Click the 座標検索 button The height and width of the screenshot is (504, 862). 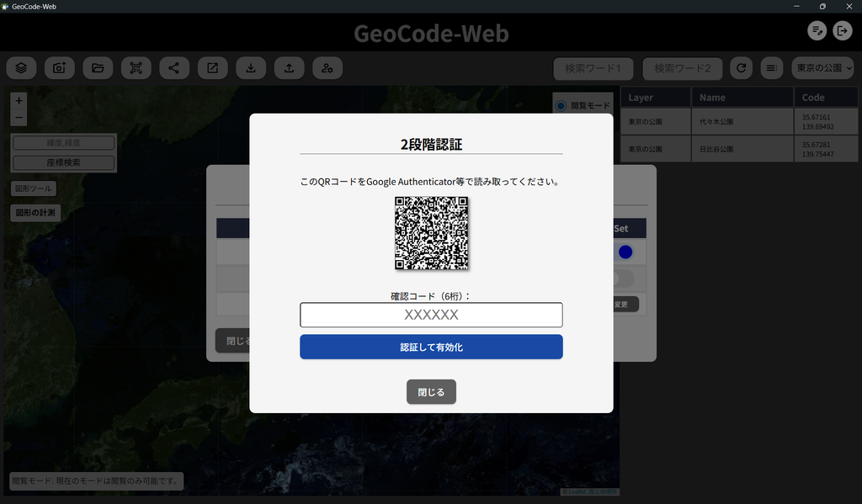coord(64,162)
